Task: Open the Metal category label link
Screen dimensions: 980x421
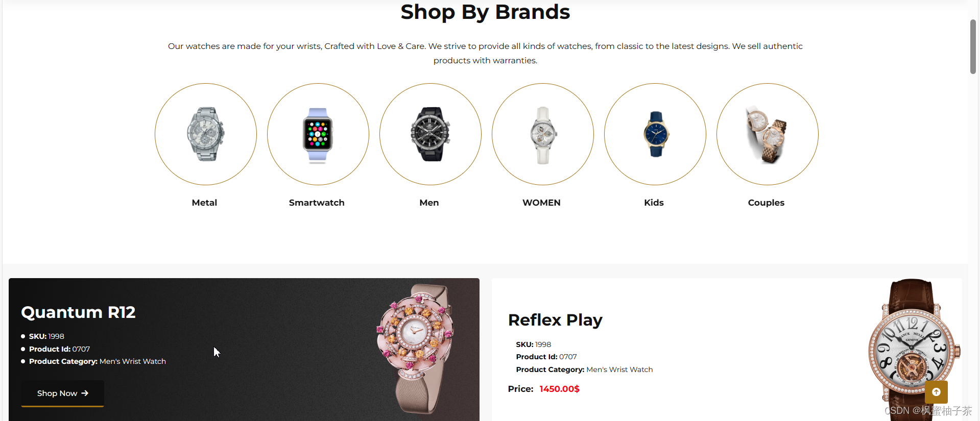Action: (204, 203)
